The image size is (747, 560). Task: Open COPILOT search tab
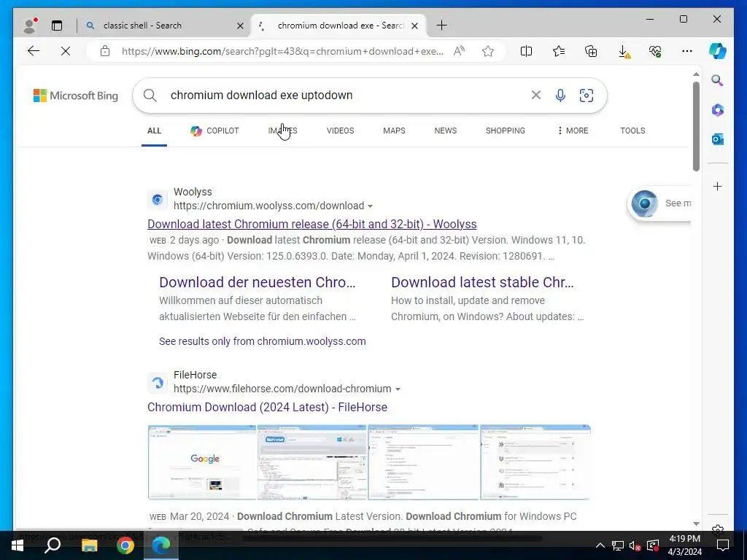214,131
